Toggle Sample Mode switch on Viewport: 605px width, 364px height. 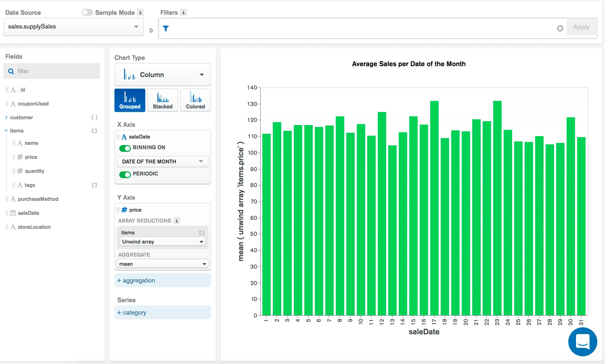(x=86, y=13)
